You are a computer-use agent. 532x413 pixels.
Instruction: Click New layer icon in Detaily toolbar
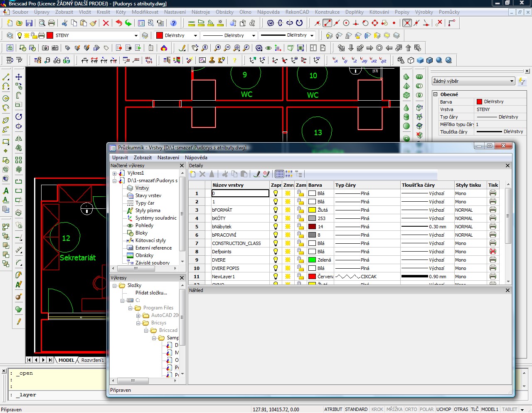pyautogui.click(x=193, y=174)
